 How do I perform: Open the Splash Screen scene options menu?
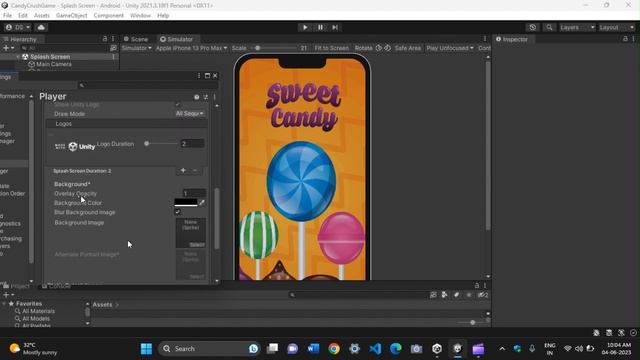(113, 57)
